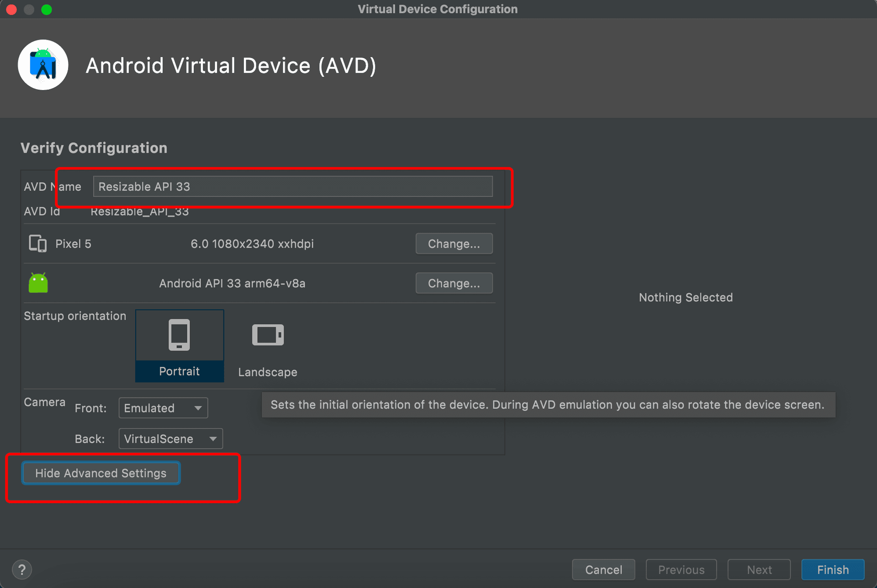The height and width of the screenshot is (588, 877).
Task: Click the 'Startup orientation' label
Action: tap(75, 316)
